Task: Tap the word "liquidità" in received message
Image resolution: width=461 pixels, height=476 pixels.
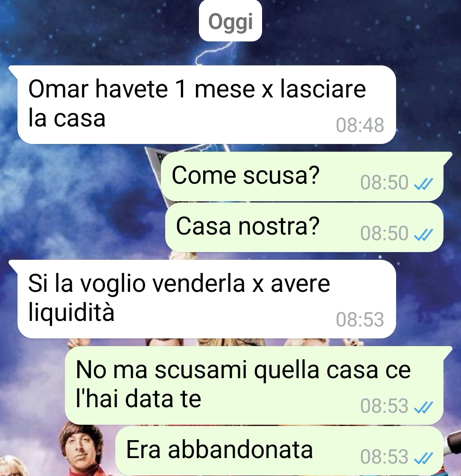Action: tap(71, 312)
